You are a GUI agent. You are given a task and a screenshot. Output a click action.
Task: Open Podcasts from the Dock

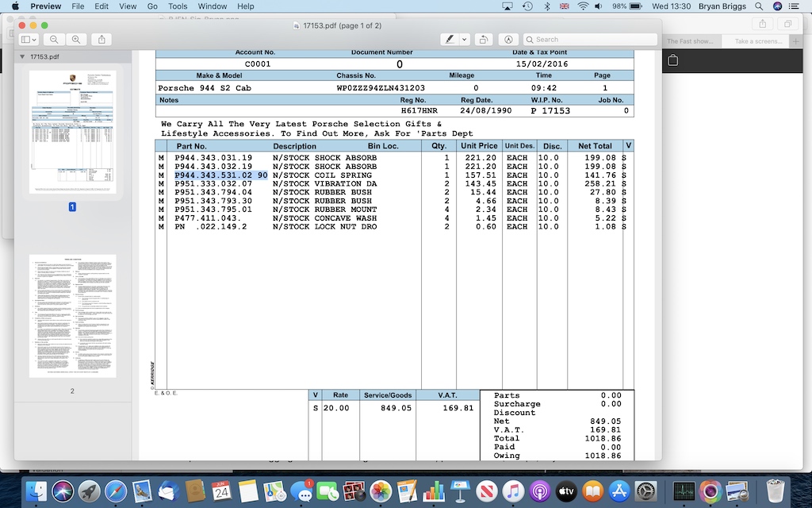click(539, 491)
